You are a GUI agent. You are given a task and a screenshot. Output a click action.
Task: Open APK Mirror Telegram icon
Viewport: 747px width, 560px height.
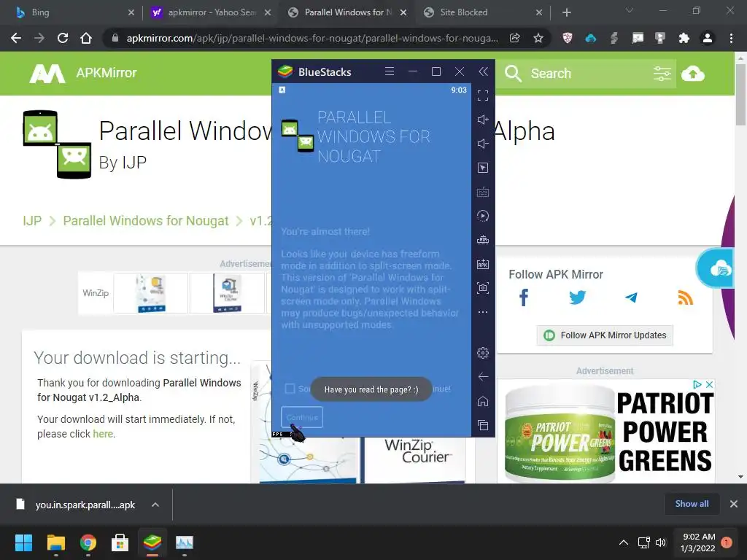pos(631,297)
